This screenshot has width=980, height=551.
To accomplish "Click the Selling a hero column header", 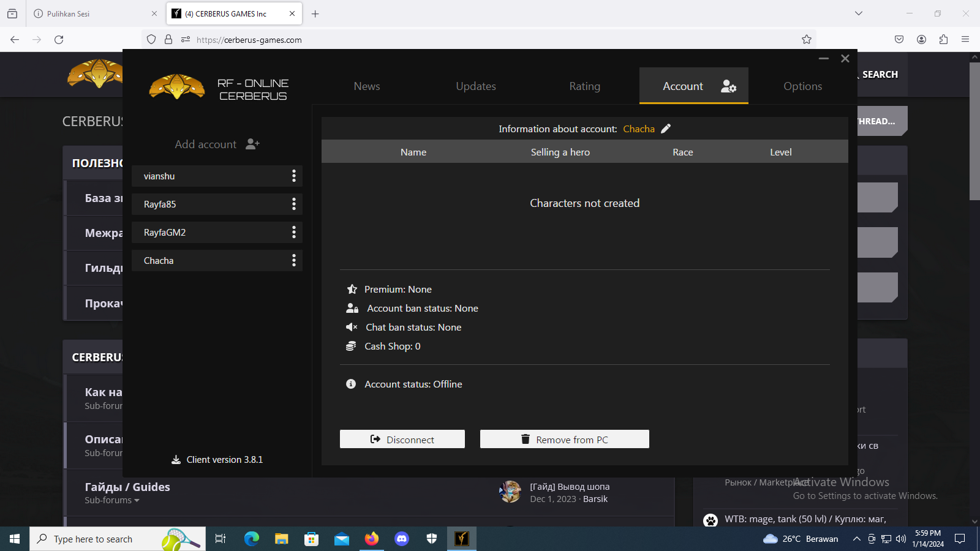I will coord(560,152).
